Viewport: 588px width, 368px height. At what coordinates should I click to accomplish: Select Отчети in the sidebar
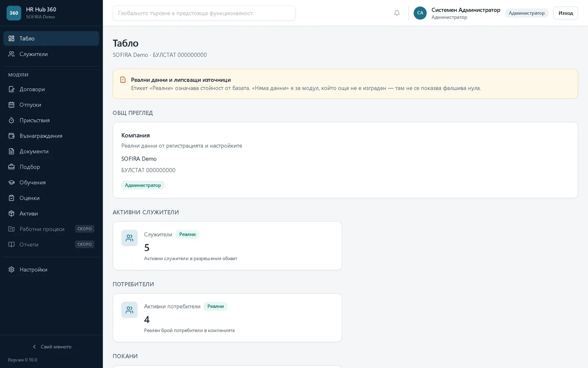[x=51, y=244]
